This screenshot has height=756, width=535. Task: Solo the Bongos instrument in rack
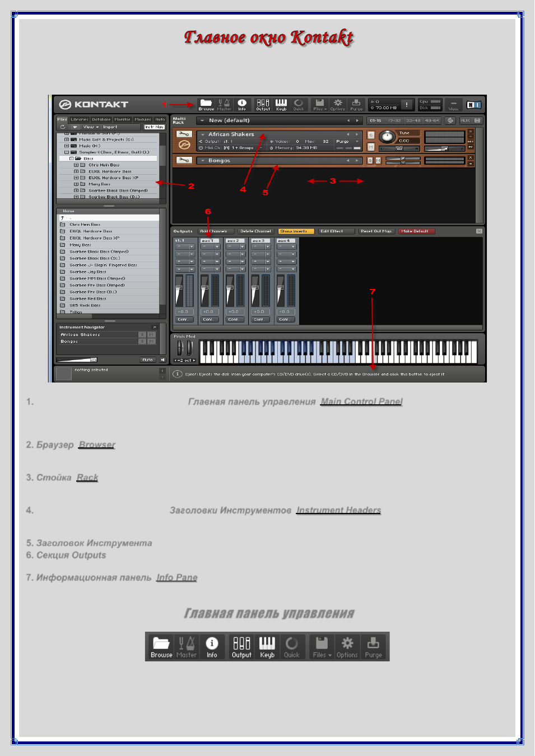pos(370,161)
